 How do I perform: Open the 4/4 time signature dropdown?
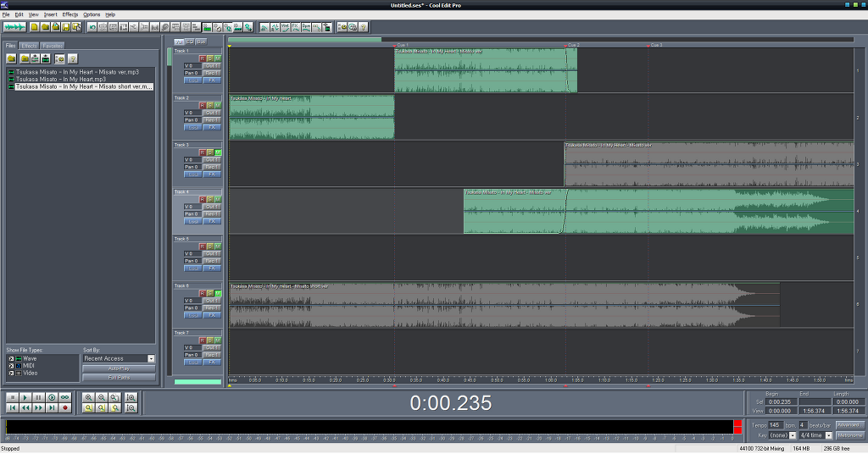pyautogui.click(x=828, y=435)
